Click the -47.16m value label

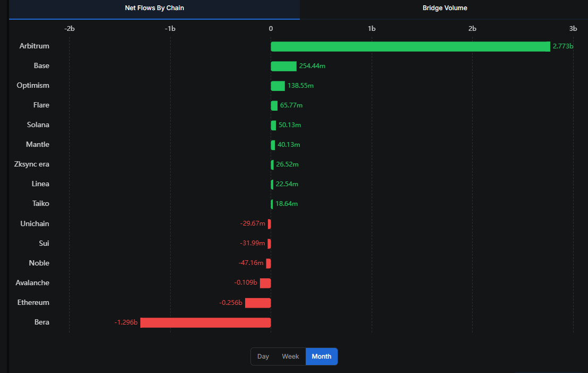point(251,263)
